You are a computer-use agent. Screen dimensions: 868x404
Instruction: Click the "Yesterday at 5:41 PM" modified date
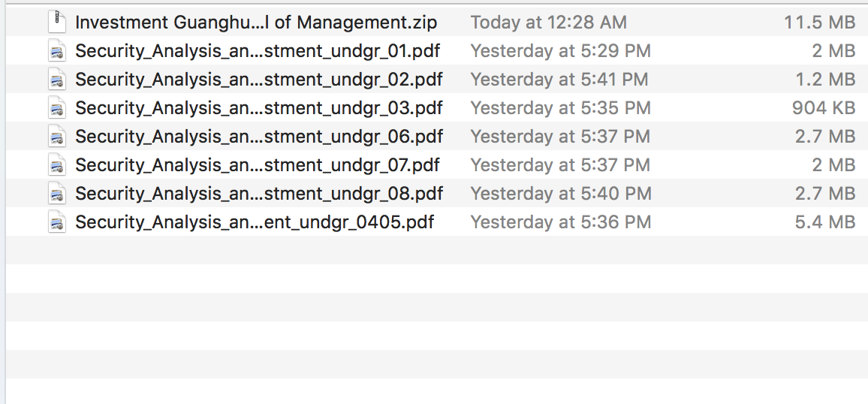coord(560,80)
